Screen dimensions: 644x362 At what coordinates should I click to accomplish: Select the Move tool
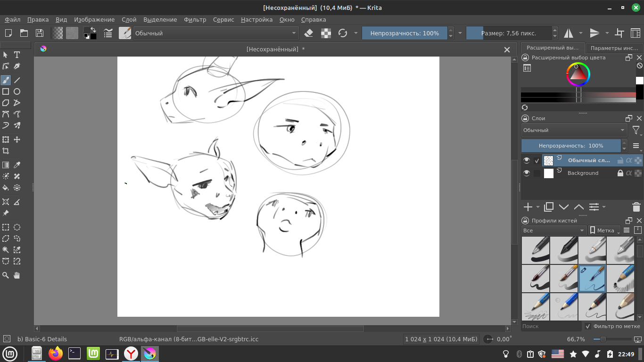point(17,140)
